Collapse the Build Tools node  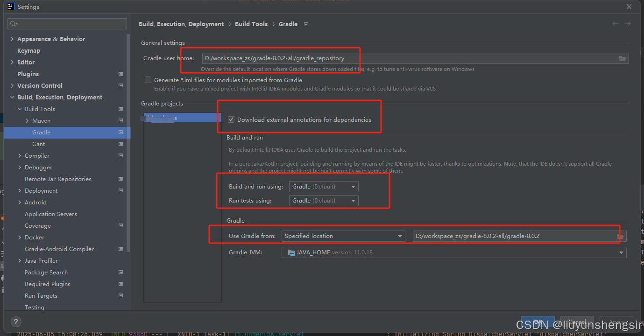click(20, 109)
